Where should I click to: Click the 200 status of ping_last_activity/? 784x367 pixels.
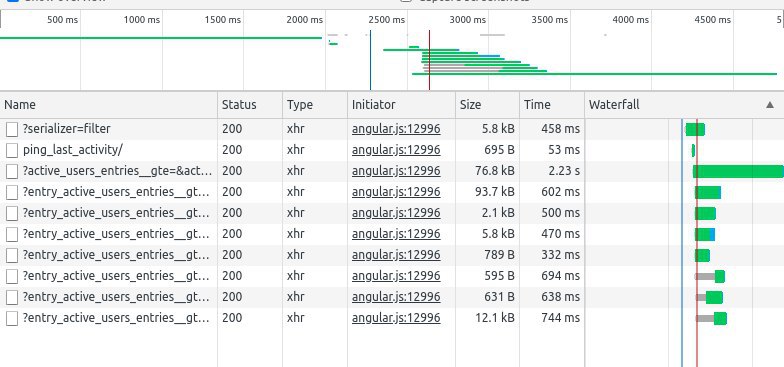tap(232, 150)
